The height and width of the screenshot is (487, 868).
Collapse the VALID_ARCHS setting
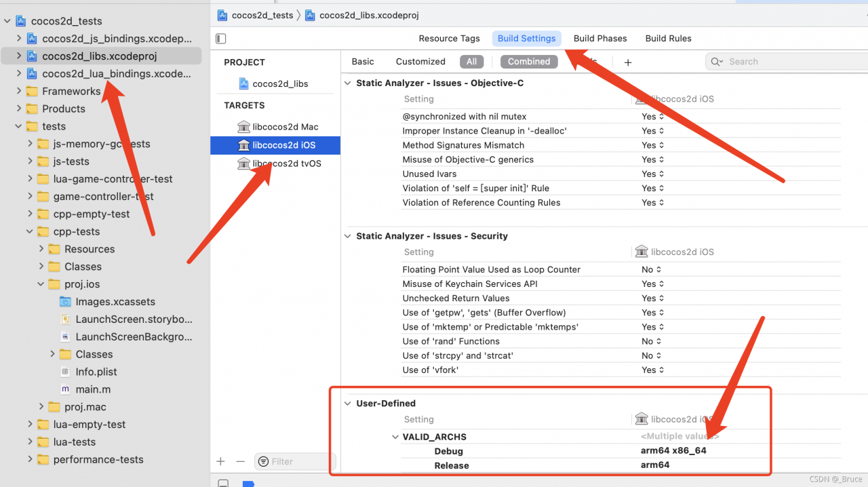[x=395, y=437]
